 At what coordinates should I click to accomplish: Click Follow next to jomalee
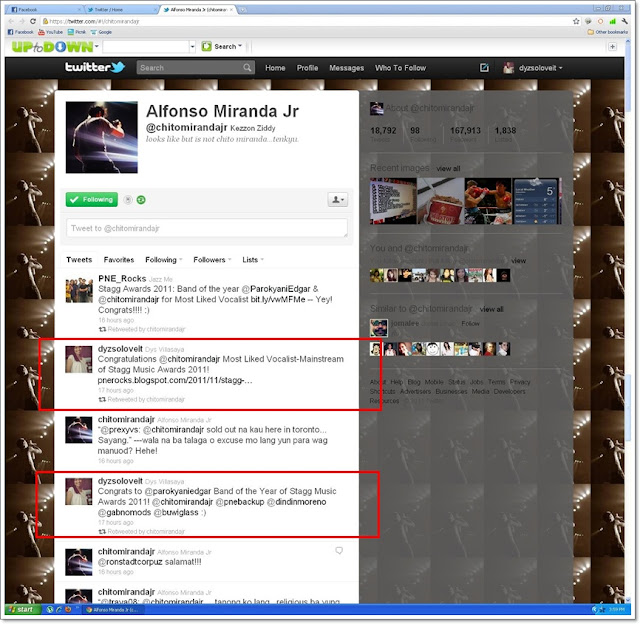tap(470, 323)
